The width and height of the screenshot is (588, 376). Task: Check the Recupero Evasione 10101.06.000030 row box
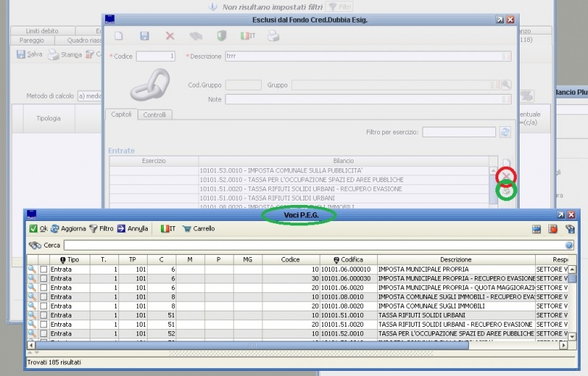pyautogui.click(x=43, y=278)
